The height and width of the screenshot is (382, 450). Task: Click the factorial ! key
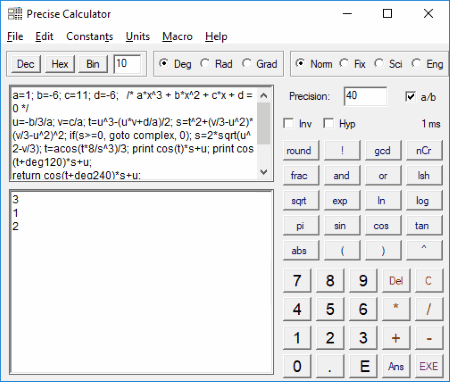click(x=342, y=151)
